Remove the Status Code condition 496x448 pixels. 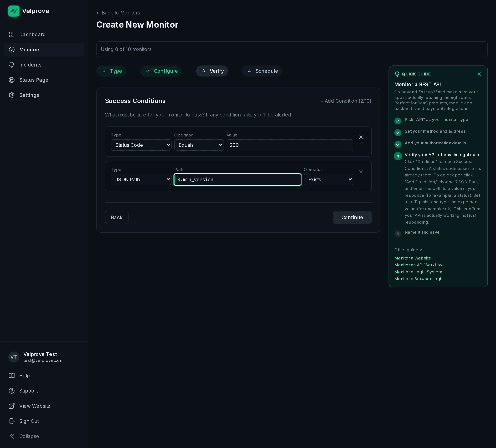361,137
